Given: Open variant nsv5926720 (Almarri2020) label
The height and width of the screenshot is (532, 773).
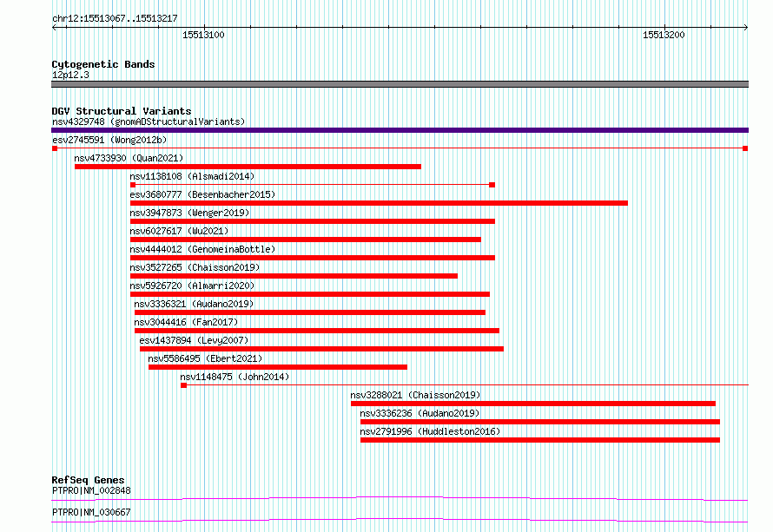Looking at the screenshot, I should click(192, 286).
